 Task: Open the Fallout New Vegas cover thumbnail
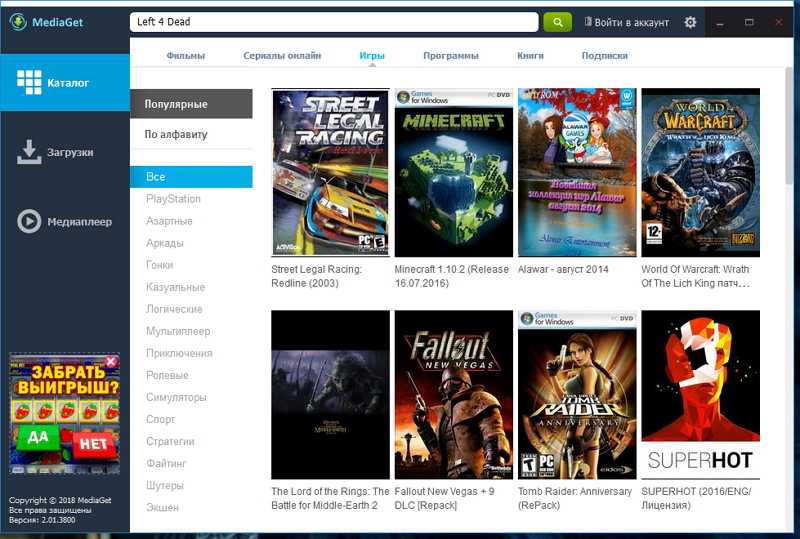(454, 395)
